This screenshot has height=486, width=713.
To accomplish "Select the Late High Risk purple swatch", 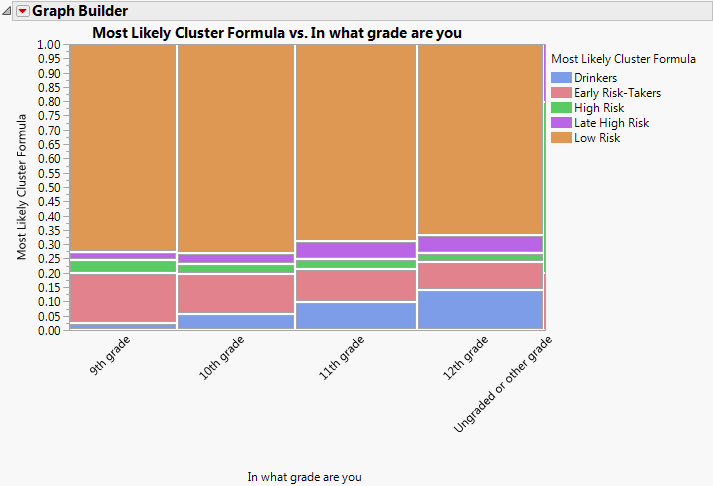I will click(x=561, y=123).
